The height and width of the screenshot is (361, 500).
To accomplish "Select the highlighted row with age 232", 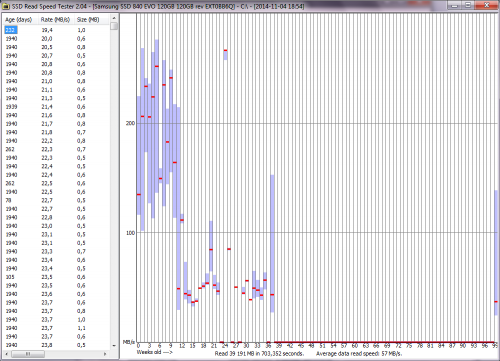I will coord(56,30).
